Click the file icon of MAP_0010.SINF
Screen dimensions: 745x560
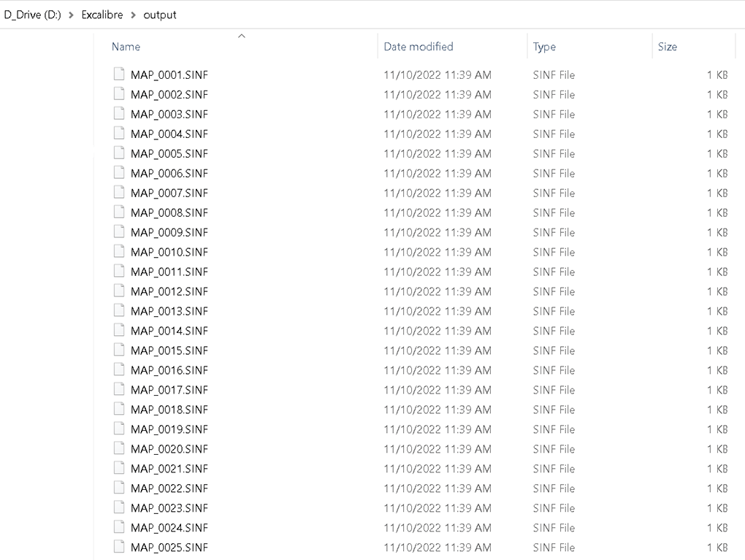pyautogui.click(x=119, y=251)
